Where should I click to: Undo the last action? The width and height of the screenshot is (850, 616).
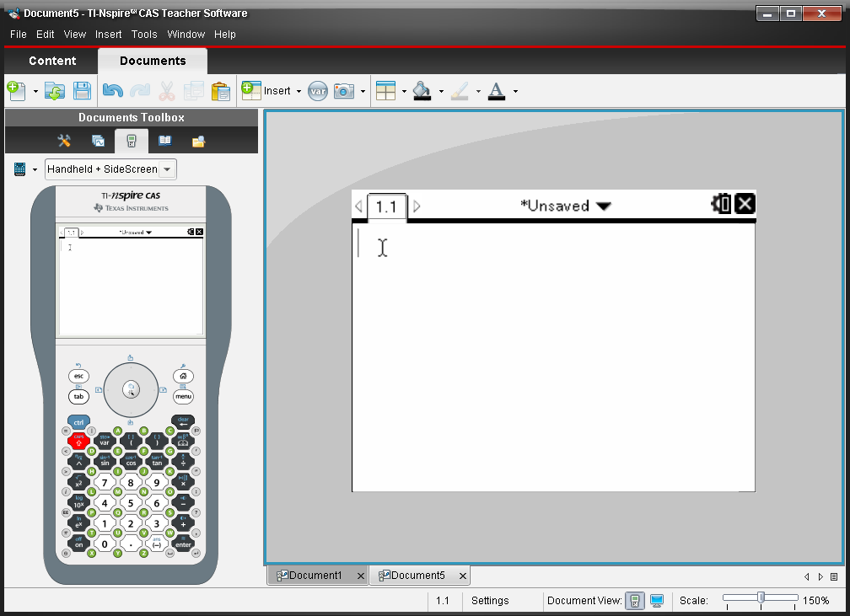coord(112,91)
